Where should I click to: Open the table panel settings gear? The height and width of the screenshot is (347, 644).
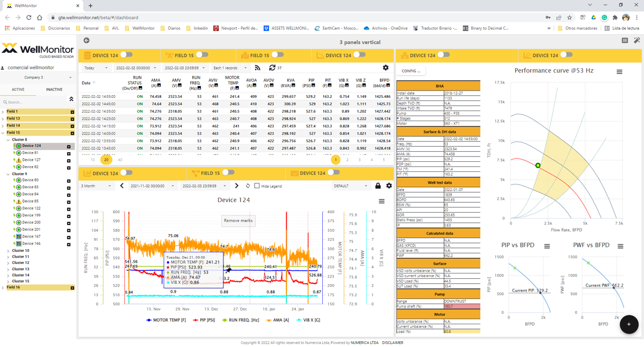click(x=386, y=68)
